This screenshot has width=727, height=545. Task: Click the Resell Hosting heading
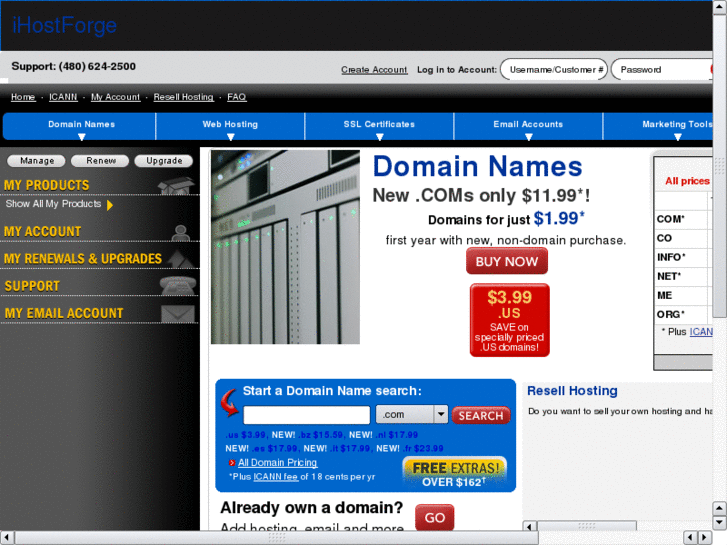coord(572,391)
